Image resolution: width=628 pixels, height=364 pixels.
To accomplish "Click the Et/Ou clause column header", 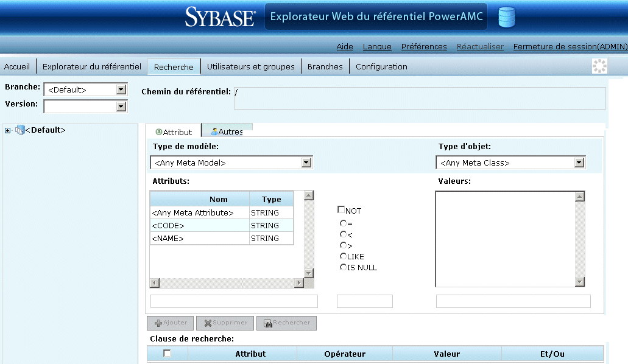I will (x=552, y=354).
